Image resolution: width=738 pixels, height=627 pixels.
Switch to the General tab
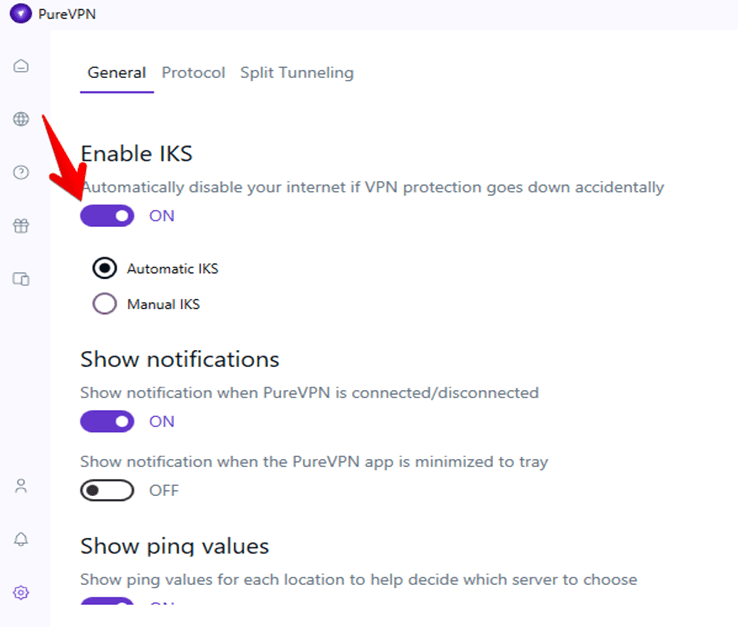tap(116, 73)
